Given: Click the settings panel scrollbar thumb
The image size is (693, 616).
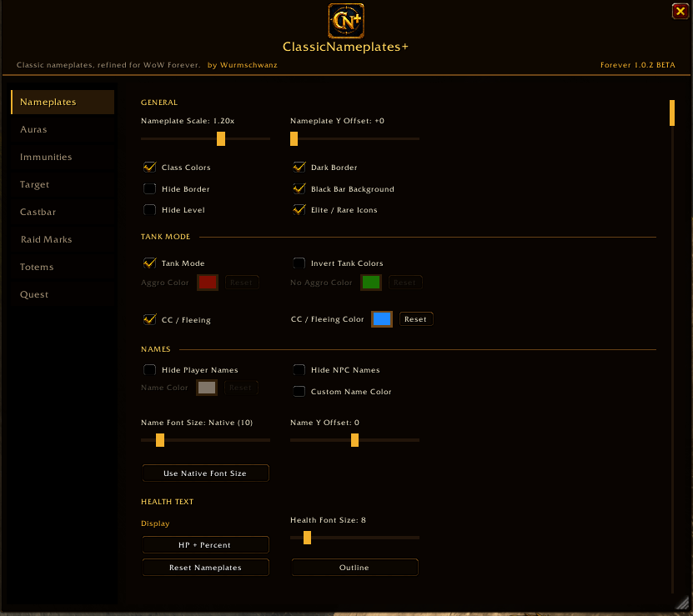Looking at the screenshot, I should (672, 113).
